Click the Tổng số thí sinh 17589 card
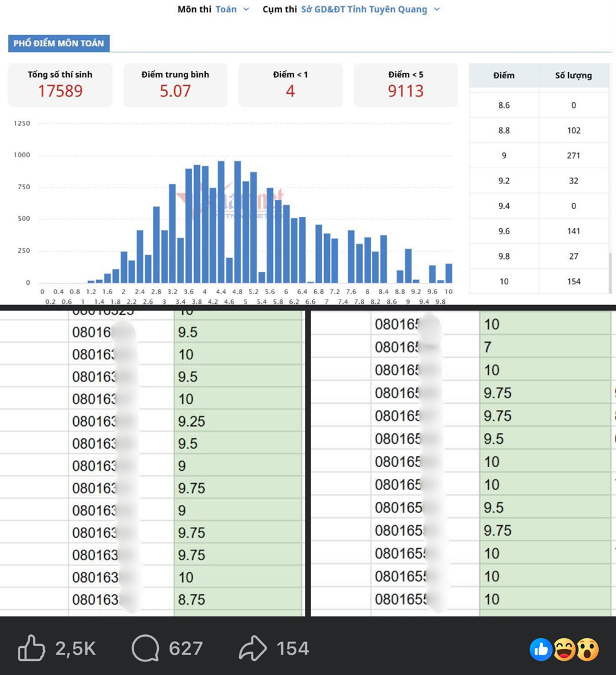This screenshot has width=616, height=675. (x=60, y=85)
